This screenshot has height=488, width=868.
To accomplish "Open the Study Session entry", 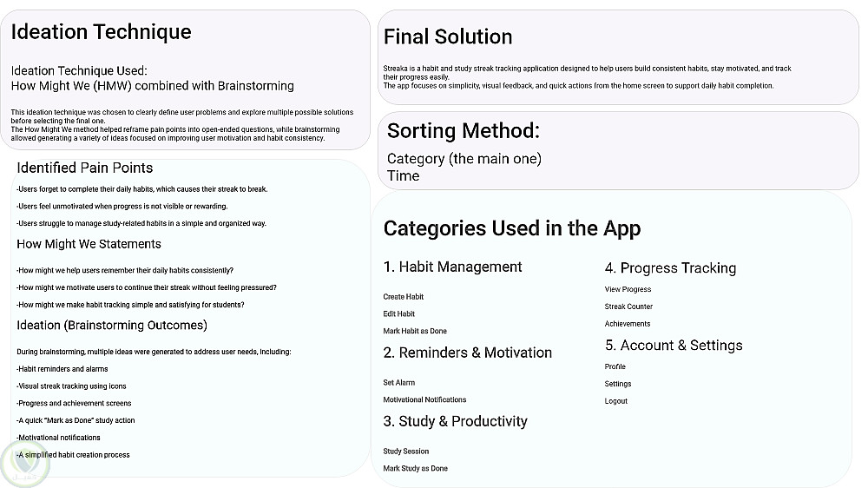I will [x=406, y=452].
